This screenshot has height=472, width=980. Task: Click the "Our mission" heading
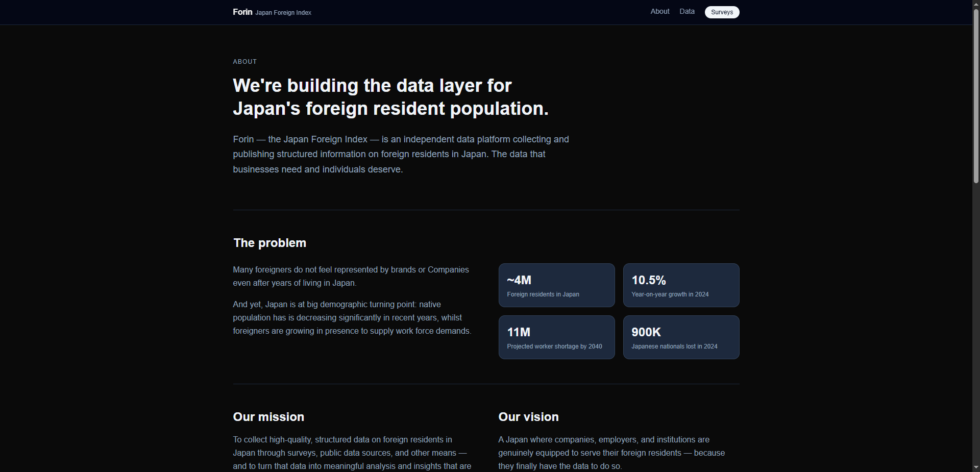(x=268, y=417)
